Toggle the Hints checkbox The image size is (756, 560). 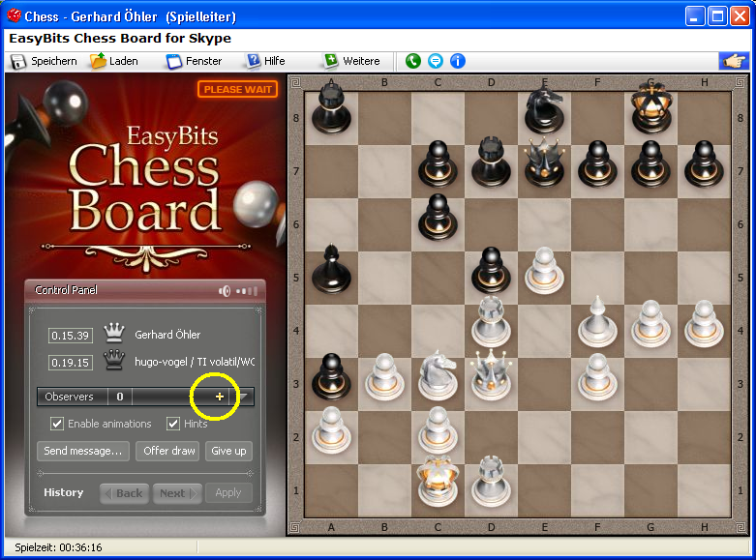[x=173, y=424]
